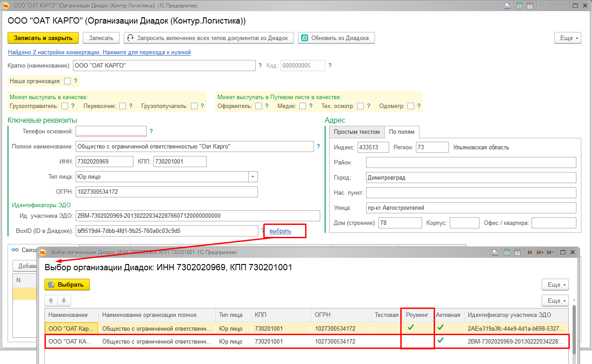This screenshot has width=592, height=364.
Task: Click the Город field with Димитровград
Action: [x=471, y=177]
